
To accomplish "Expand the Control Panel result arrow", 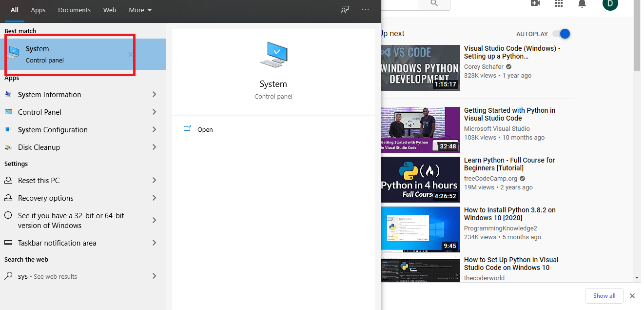I will click(154, 112).
